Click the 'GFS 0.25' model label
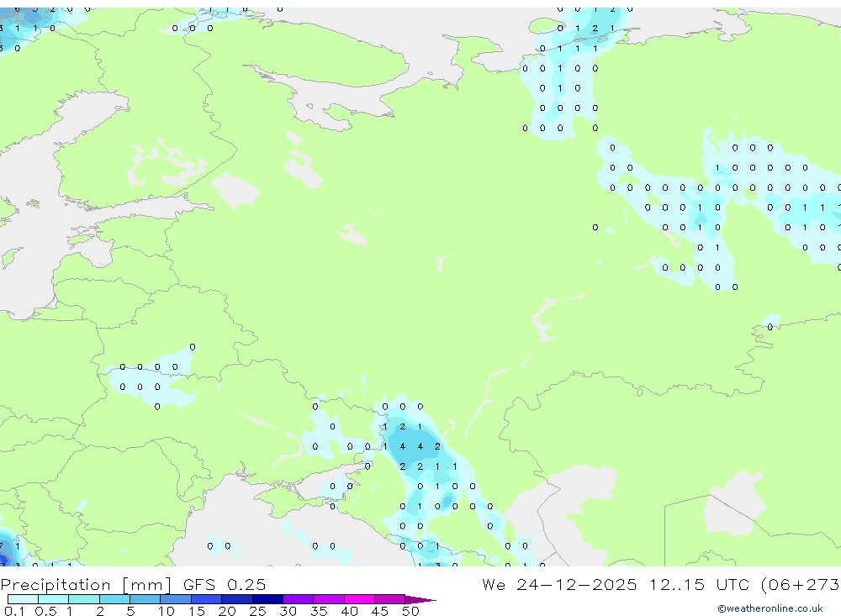 pyautogui.click(x=225, y=585)
